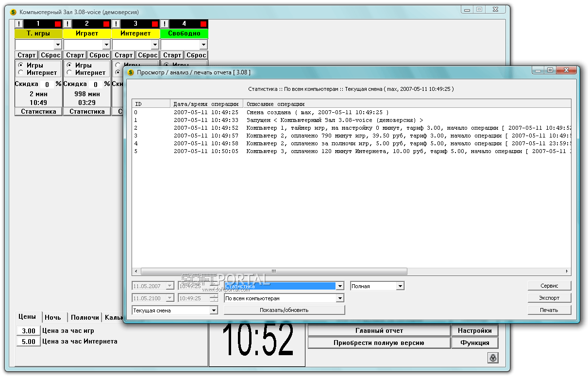Click the Экспорт button
The image size is (588, 378).
pos(549,298)
